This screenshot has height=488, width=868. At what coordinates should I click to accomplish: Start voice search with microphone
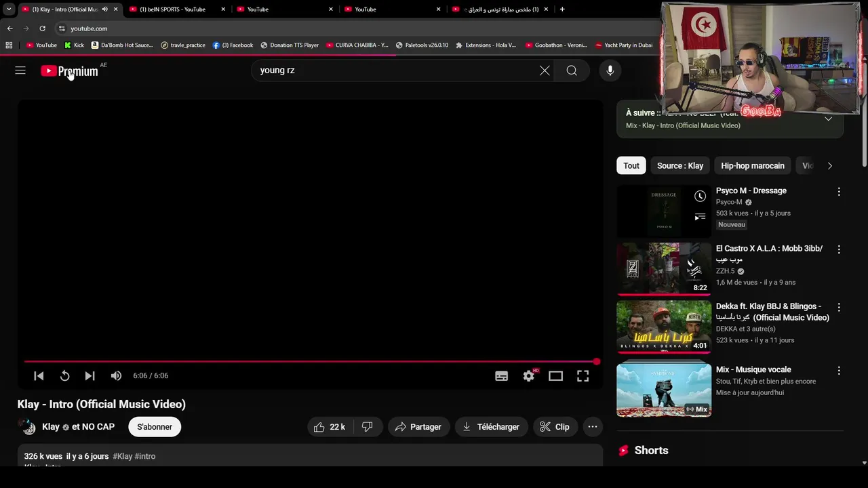pyautogui.click(x=610, y=70)
